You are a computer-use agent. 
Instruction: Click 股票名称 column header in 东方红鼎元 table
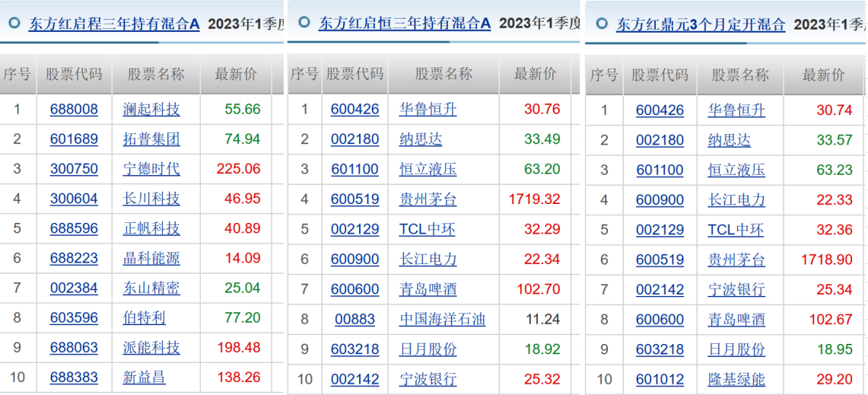[x=740, y=75]
